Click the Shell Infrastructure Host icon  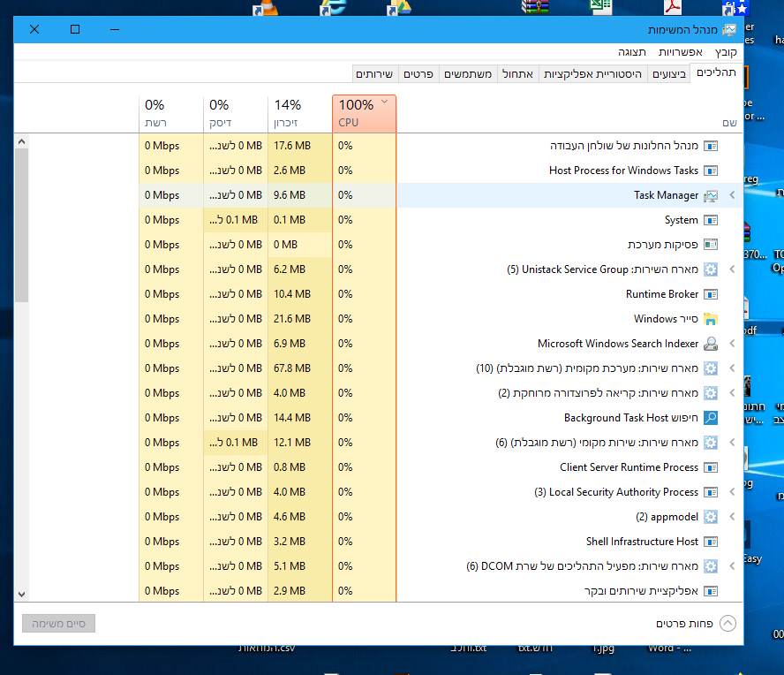tap(711, 542)
